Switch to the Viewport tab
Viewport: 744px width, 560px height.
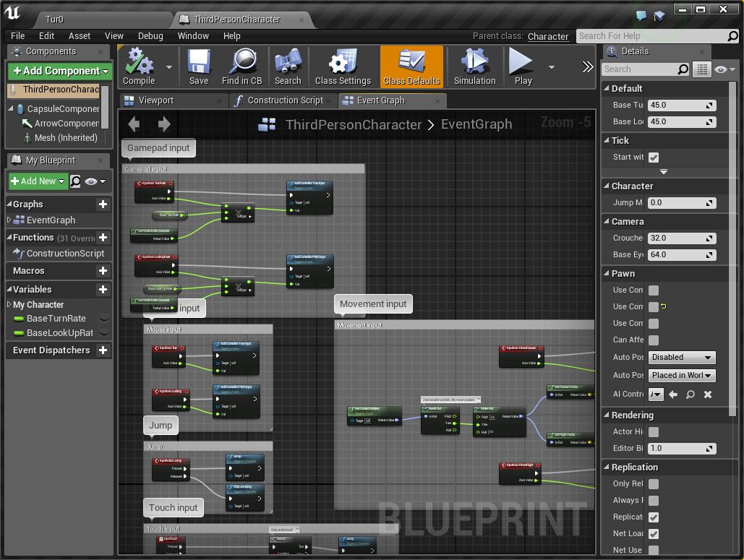pos(174,100)
